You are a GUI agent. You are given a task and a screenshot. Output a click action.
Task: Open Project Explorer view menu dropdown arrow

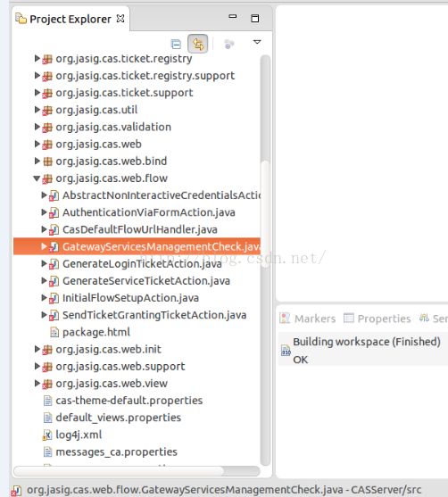pos(257,42)
